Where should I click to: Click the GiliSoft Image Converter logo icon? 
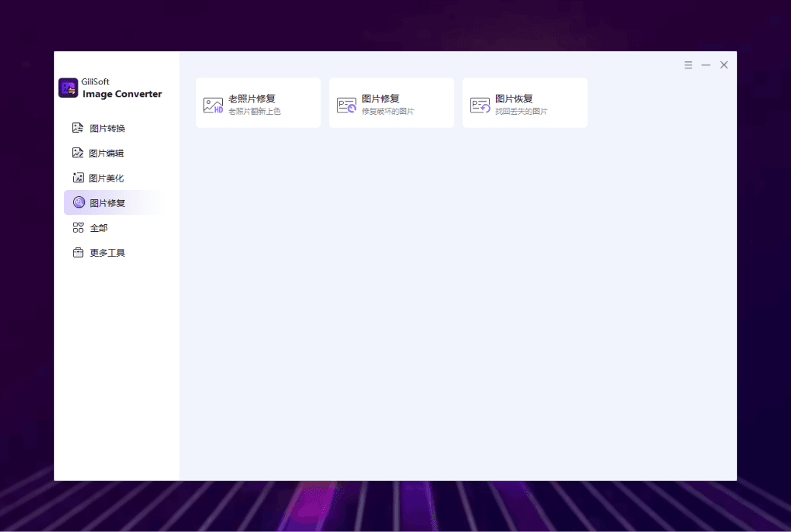click(68, 87)
